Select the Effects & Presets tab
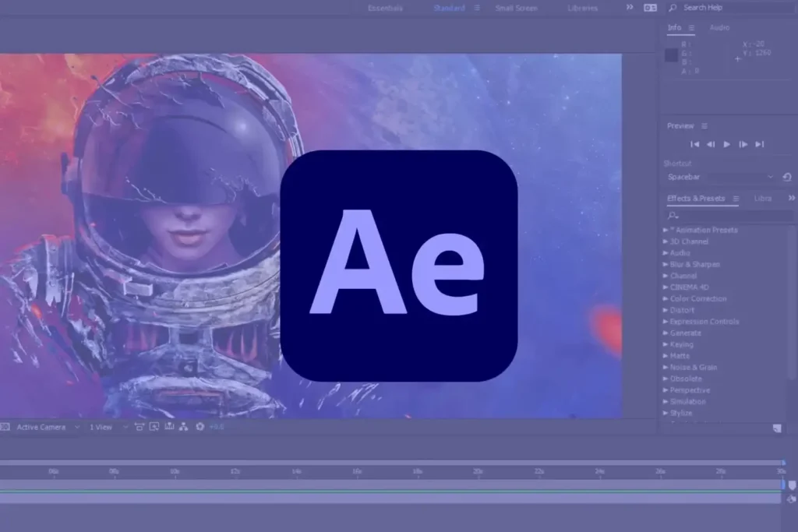Screen dimensions: 798x532 [x=696, y=199]
